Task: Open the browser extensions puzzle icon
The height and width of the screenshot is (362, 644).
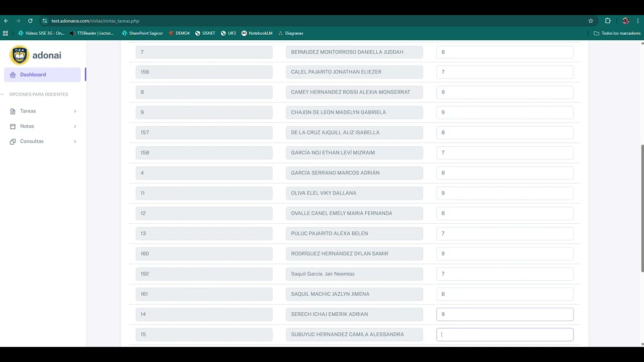Action: tap(608, 21)
